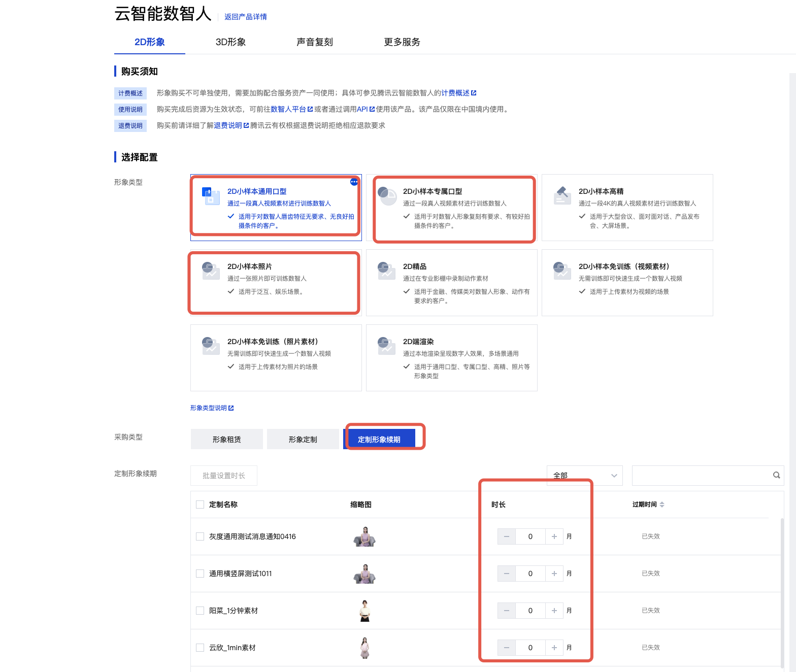Switch to the 2D形象 tab

pos(150,42)
